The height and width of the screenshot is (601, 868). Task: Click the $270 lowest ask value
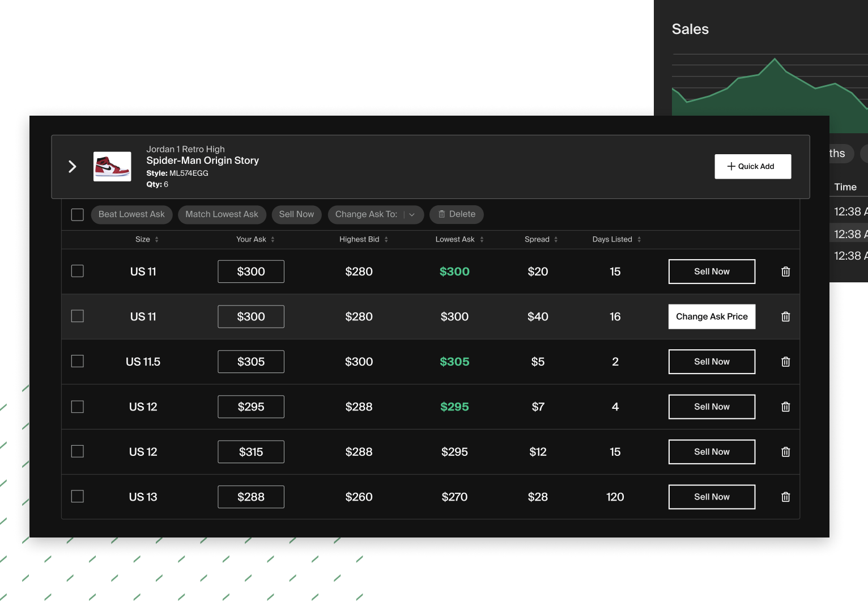(454, 497)
